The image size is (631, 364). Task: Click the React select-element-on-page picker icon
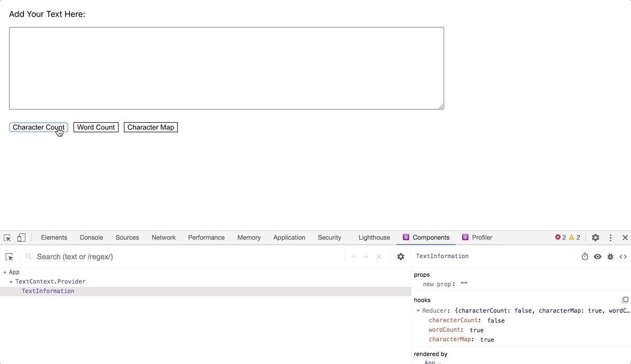(9, 257)
